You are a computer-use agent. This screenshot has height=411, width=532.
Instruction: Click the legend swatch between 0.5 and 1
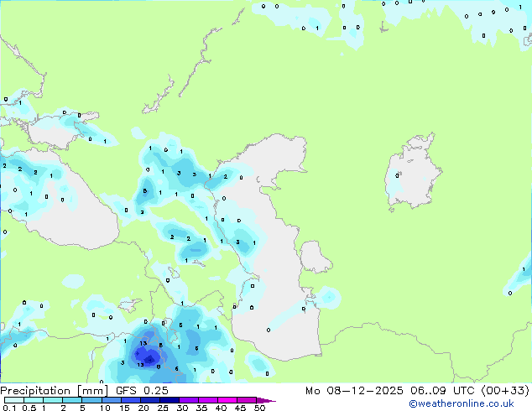(34, 400)
